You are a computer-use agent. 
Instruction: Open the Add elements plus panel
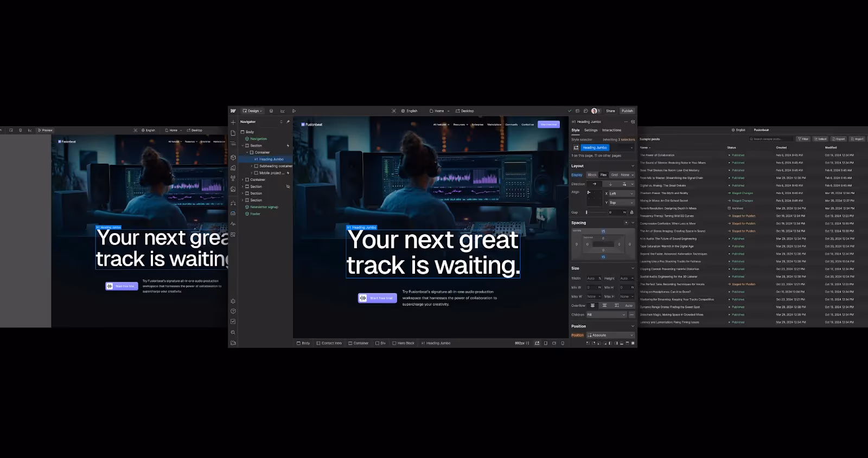pyautogui.click(x=233, y=122)
